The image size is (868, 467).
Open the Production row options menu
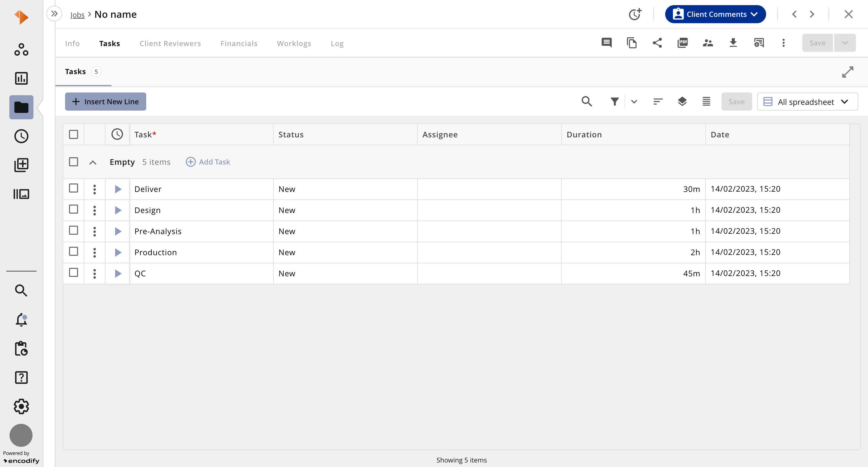[x=95, y=252]
